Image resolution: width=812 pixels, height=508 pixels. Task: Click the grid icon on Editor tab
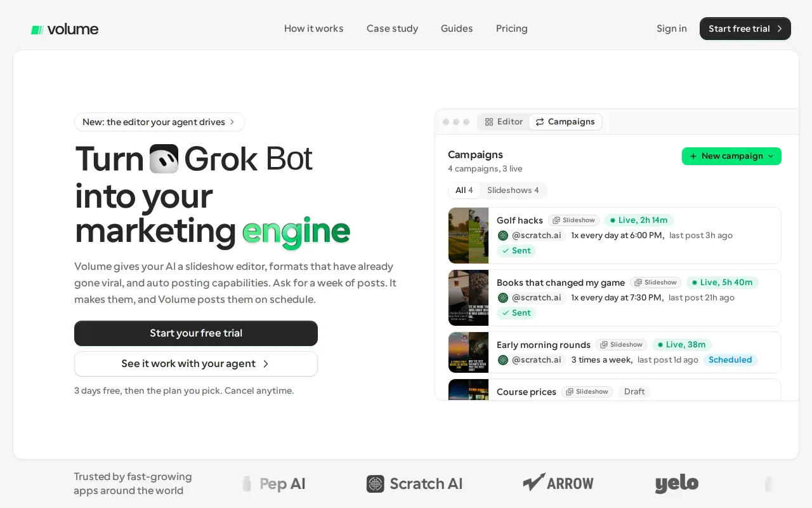tap(489, 122)
